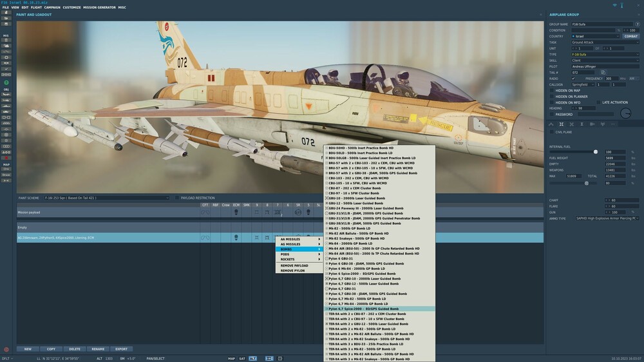Enable Late Activation checkbox

598,102
